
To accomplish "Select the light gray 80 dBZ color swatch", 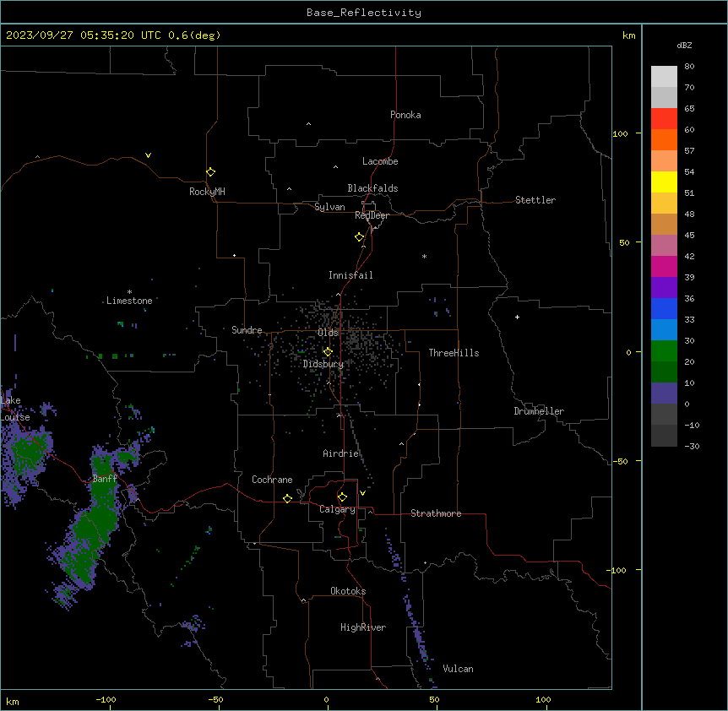I will tap(664, 77).
